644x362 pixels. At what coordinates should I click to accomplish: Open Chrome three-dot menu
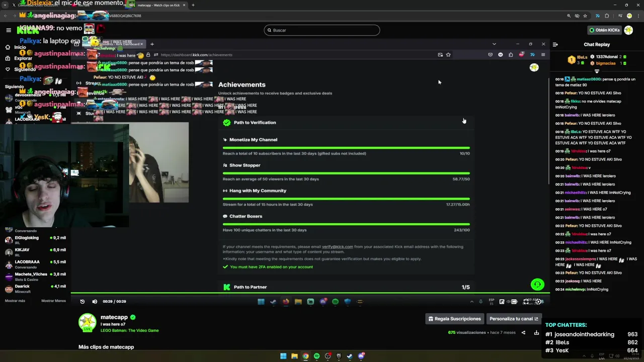pyautogui.click(x=637, y=16)
